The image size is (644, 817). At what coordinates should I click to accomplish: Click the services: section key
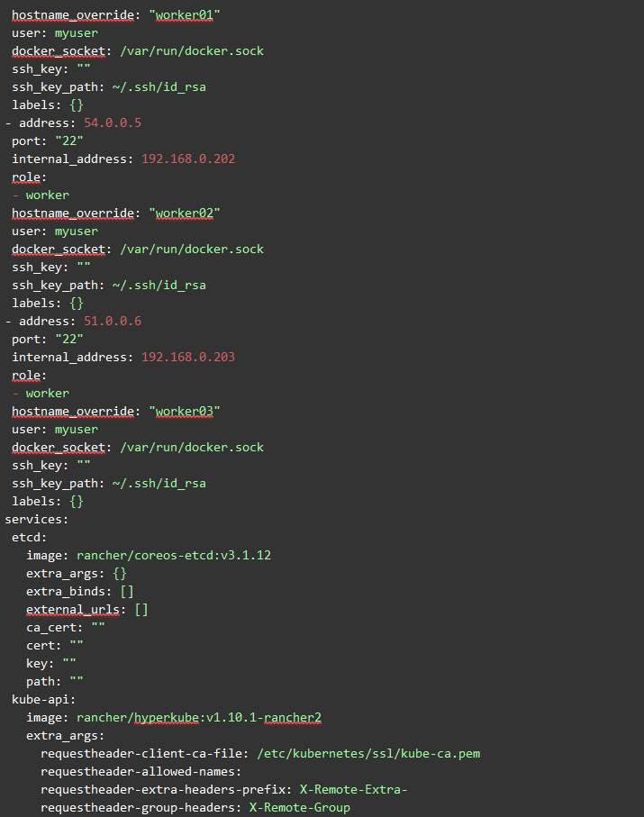pyautogui.click(x=36, y=520)
